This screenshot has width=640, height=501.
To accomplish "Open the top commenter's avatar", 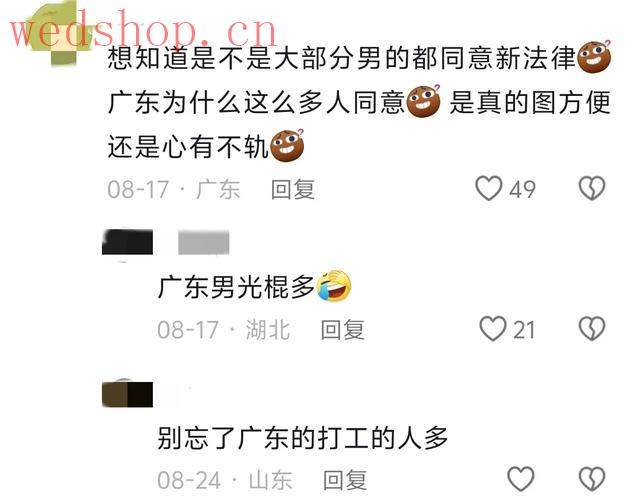I will (x=57, y=33).
